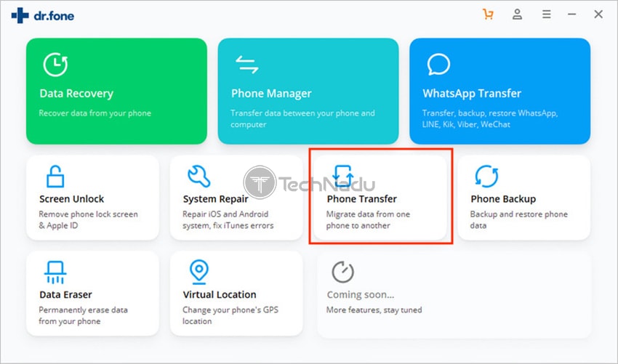This screenshot has height=364, width=618.
Task: Open the Phone Backup title
Action: tap(503, 199)
